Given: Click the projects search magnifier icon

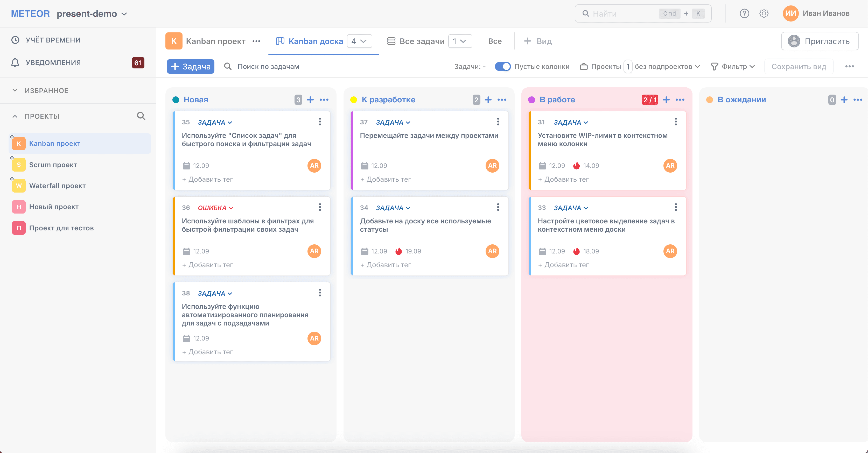Looking at the screenshot, I should click(x=141, y=116).
